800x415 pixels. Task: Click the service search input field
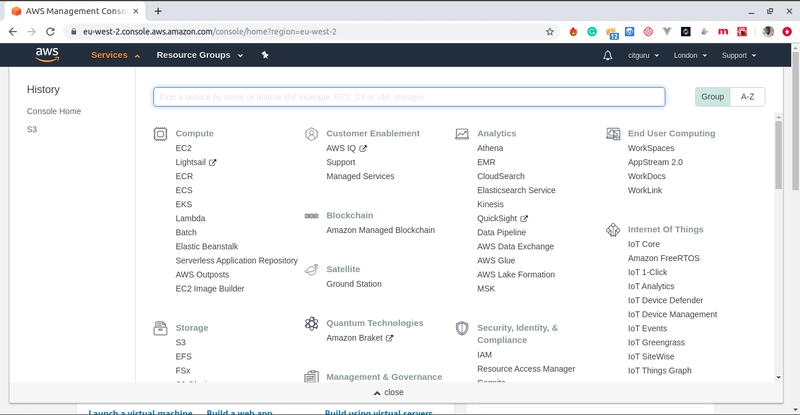point(409,97)
